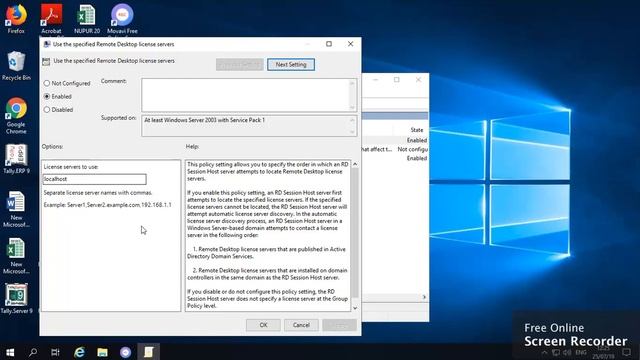Open the Recycle Bin icon
Viewport: 640px width, 360px height.
click(x=16, y=66)
